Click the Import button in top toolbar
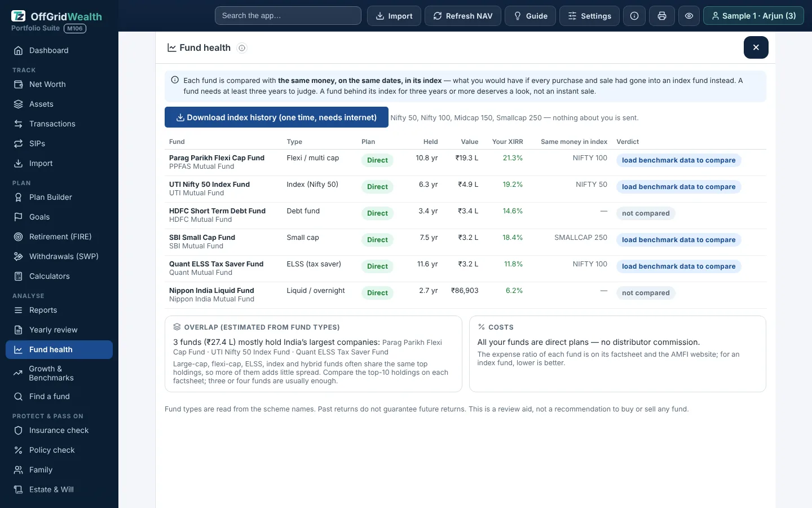Screen dimensions: 812x508 394,16
